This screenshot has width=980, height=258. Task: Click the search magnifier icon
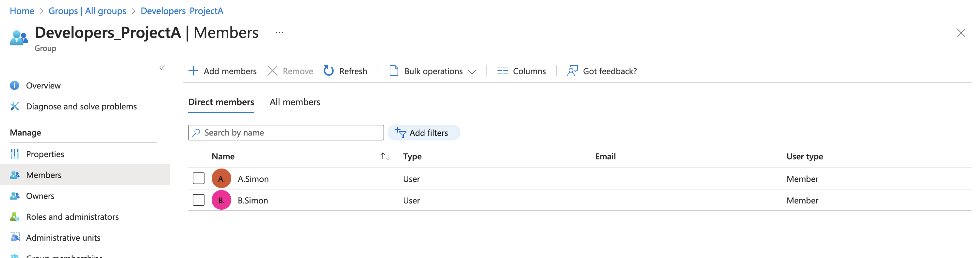click(x=196, y=132)
